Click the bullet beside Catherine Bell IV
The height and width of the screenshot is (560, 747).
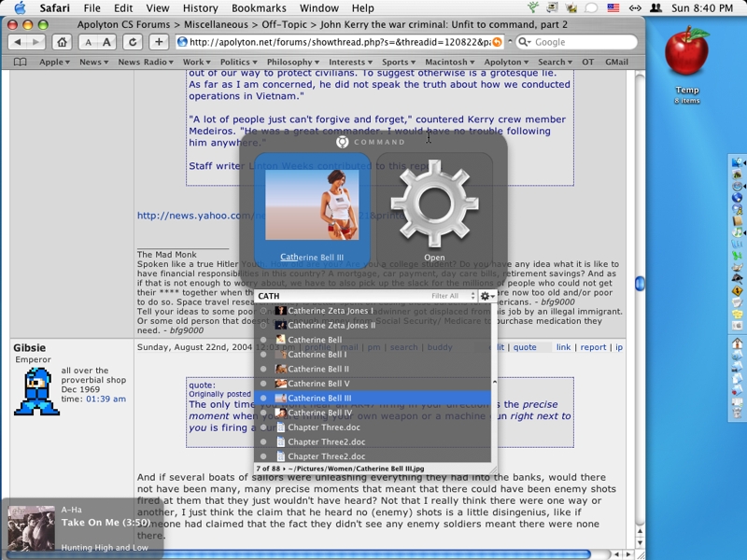point(263,413)
